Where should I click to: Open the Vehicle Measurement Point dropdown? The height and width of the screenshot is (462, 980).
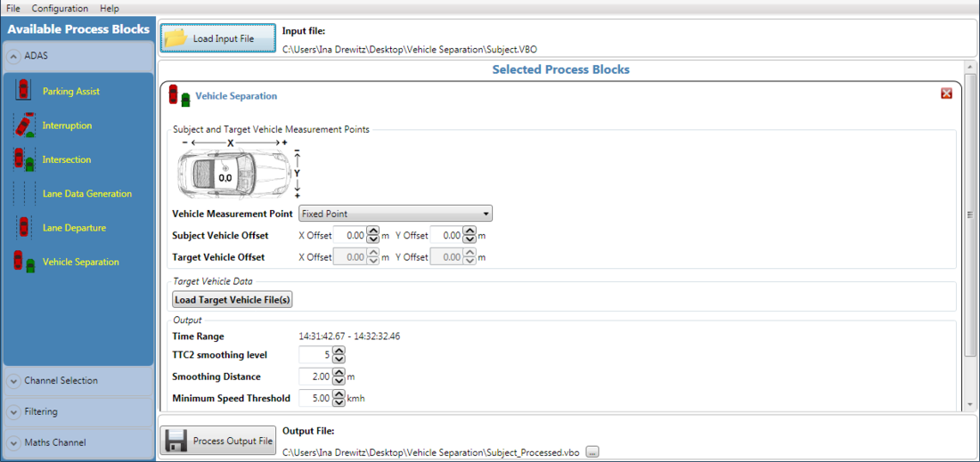395,214
